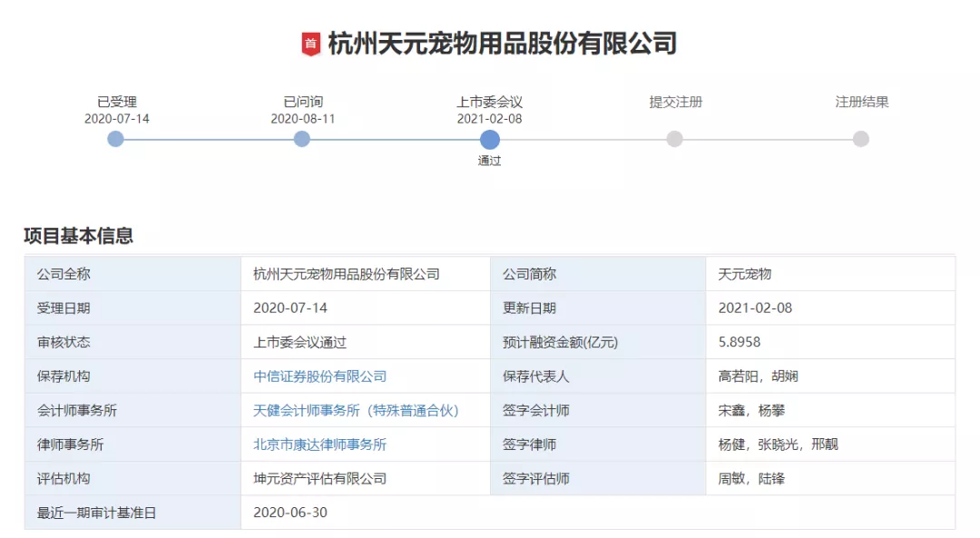Click the 宋鑫，杨攀 value cell

tap(830, 410)
